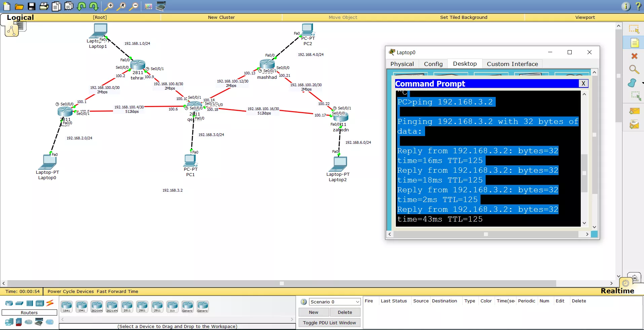Zoom in with the plus magnifier
This screenshot has height=330, width=644.
109,6
